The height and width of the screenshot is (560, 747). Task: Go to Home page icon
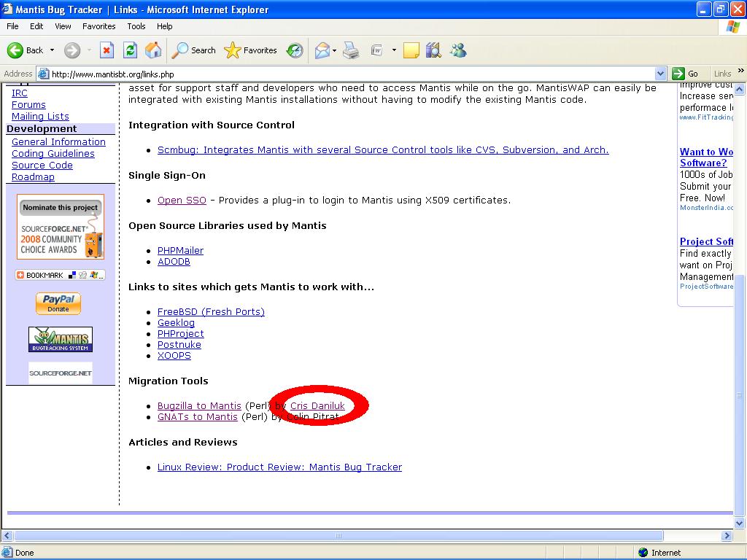[153, 50]
